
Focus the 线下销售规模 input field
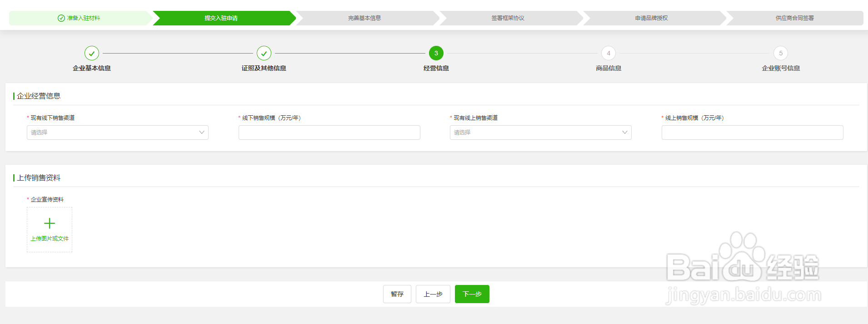pos(329,133)
